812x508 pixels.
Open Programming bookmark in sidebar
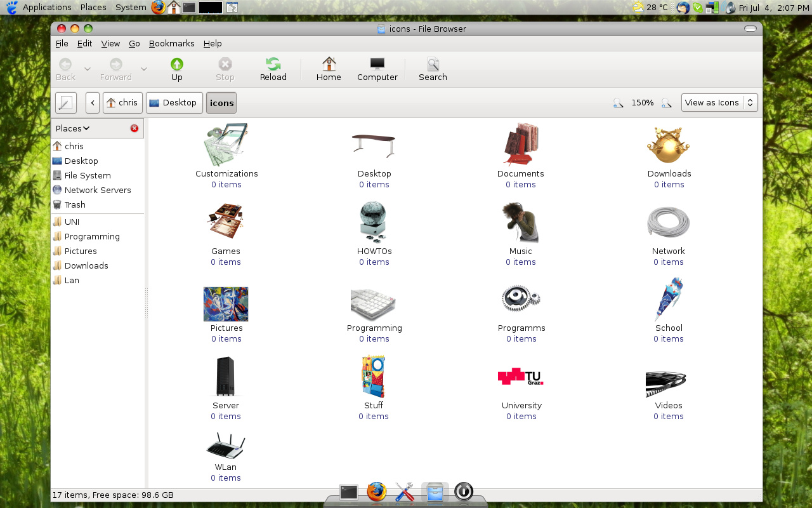[x=98, y=236]
